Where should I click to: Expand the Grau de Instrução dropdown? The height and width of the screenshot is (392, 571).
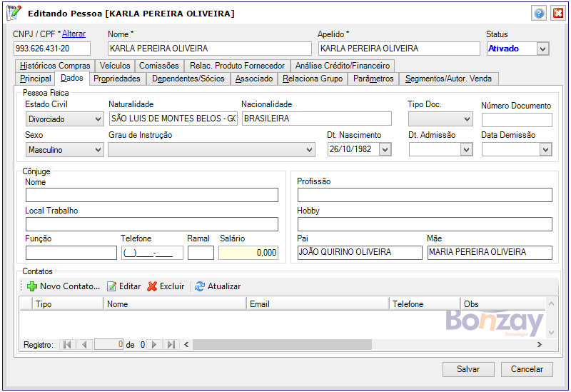point(309,150)
